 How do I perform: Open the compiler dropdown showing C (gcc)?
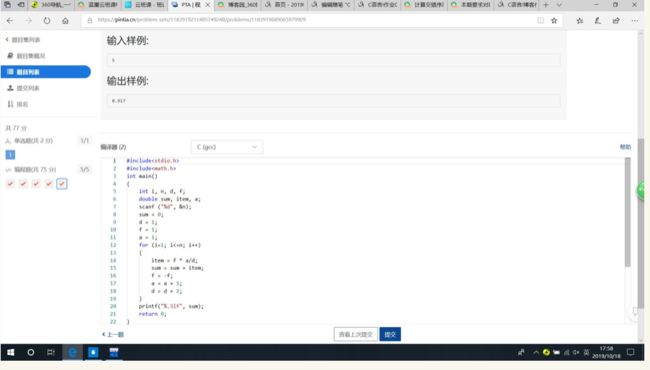(x=227, y=147)
